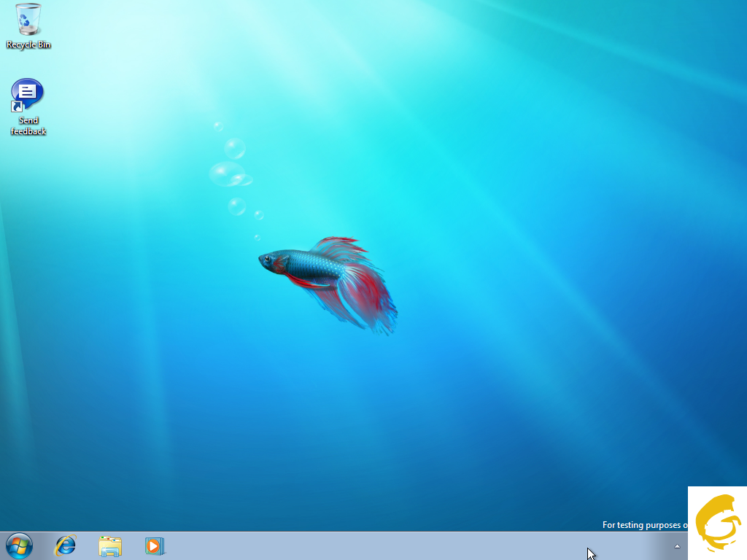Viewport: 747px width, 560px height.
Task: Launch Internet Explorer from the taskbar
Action: pyautogui.click(x=66, y=545)
